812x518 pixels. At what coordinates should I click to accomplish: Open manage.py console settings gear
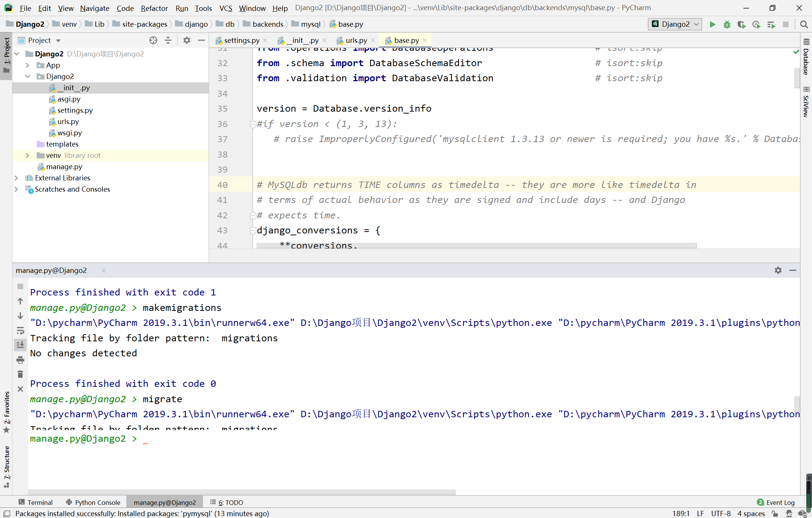(778, 270)
